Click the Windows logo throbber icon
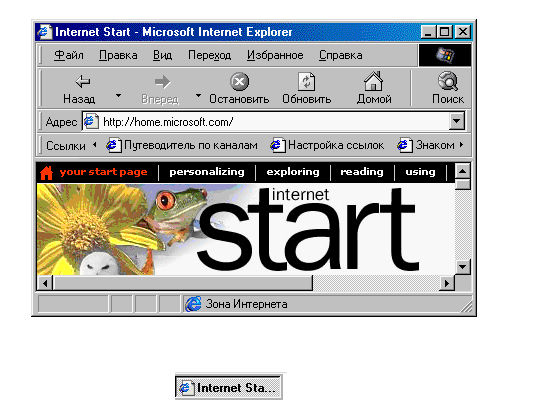This screenshot has width=540, height=400. coord(444,55)
